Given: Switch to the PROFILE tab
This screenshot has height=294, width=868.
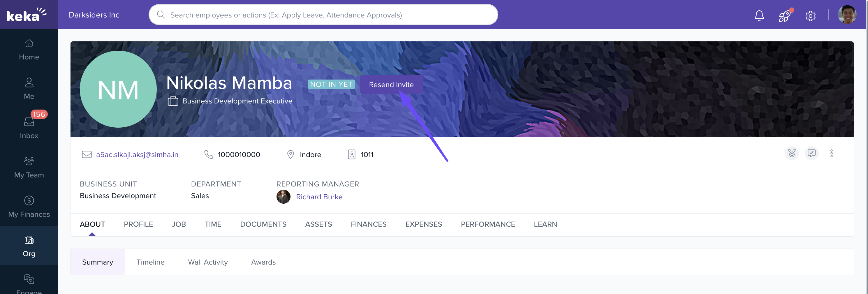Looking at the screenshot, I should (138, 224).
